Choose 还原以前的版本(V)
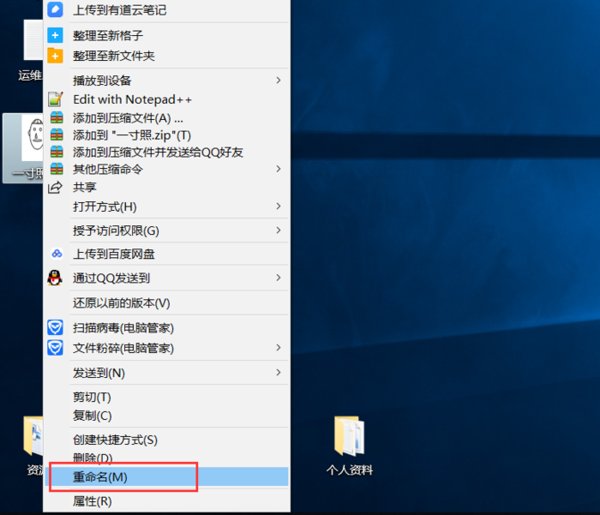Screen dimensions: 600x515 (x=166, y=303)
